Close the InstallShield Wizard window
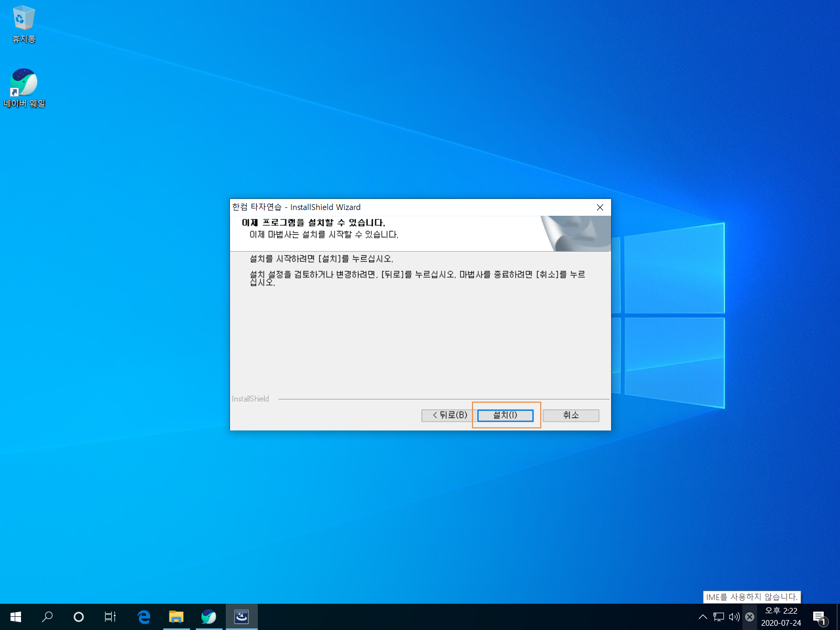 600,207
